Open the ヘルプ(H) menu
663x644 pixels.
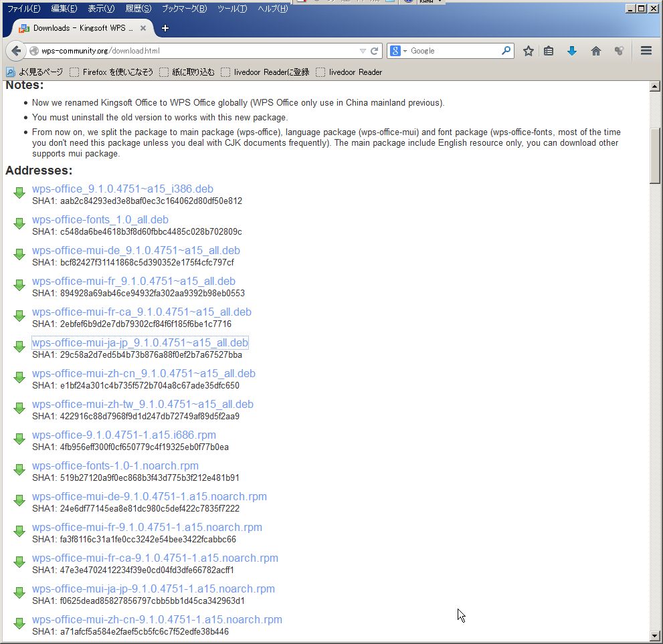pos(273,9)
